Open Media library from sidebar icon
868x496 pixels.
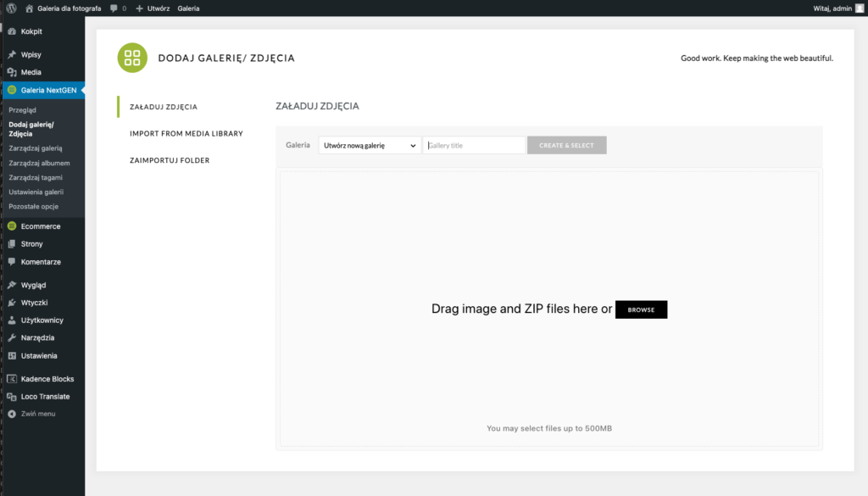[12, 72]
